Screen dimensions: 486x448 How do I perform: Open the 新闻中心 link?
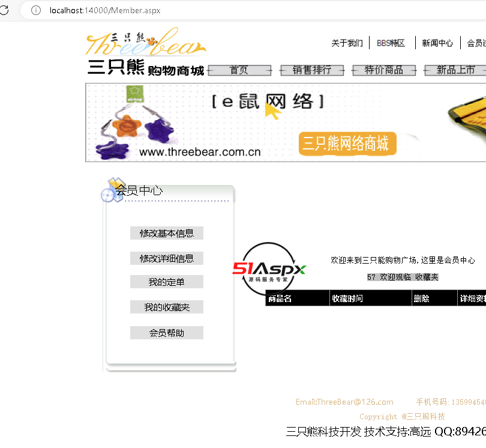[437, 43]
